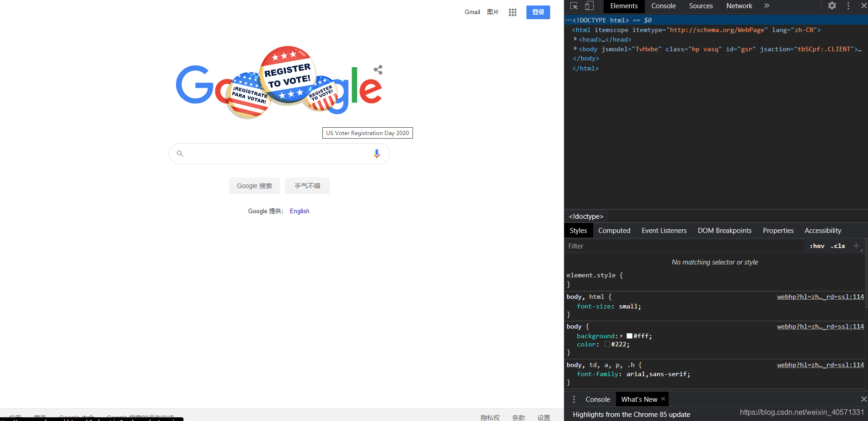Image resolution: width=868 pixels, height=421 pixels.
Task: Switch Google to English link
Action: tap(300, 211)
